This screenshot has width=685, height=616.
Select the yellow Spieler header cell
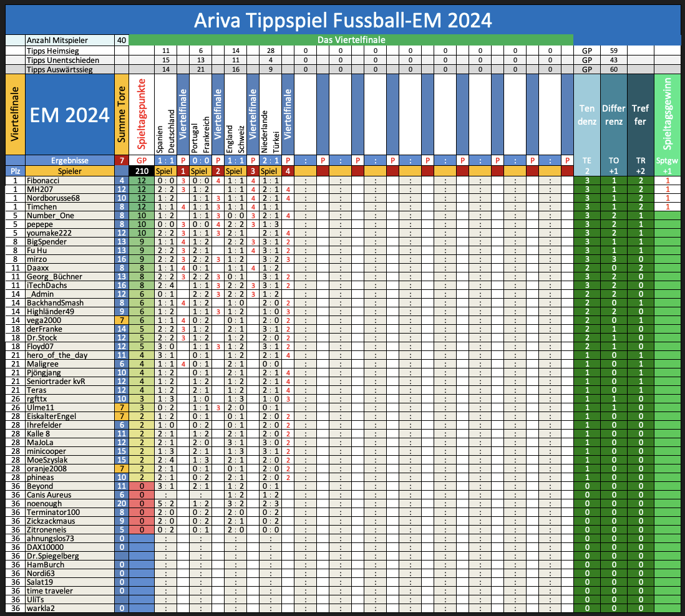coord(69,170)
